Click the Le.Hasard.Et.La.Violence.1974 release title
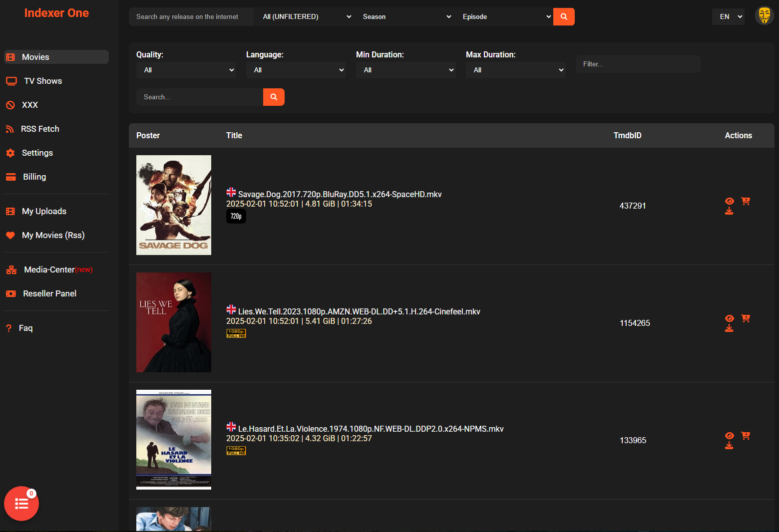 point(371,429)
